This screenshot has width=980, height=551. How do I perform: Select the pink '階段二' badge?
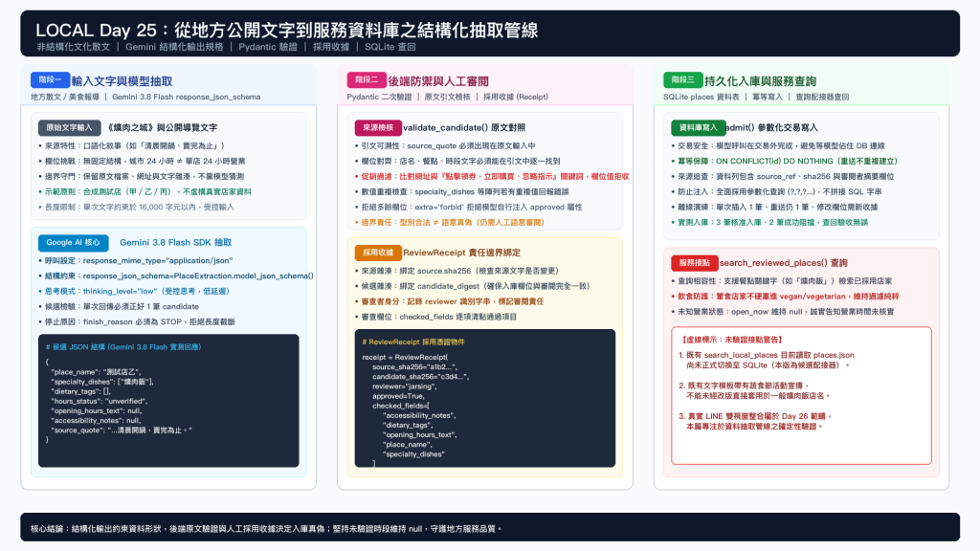coord(367,80)
